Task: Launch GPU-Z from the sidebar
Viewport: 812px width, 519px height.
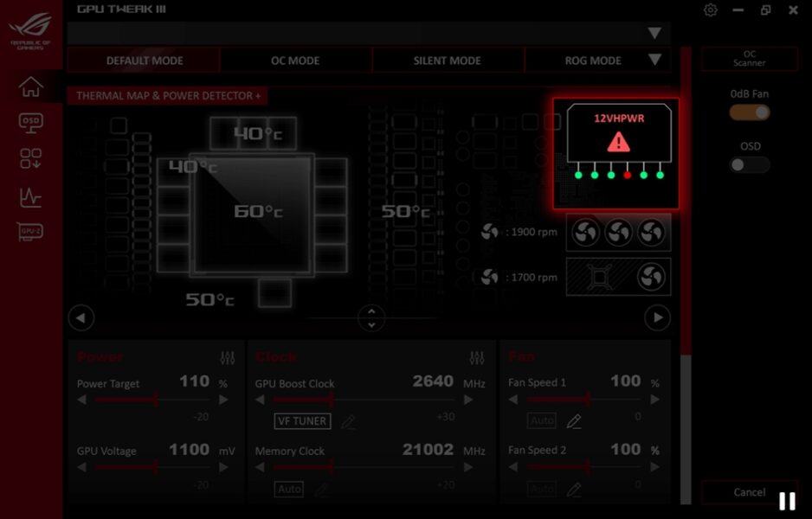Action: [30, 232]
